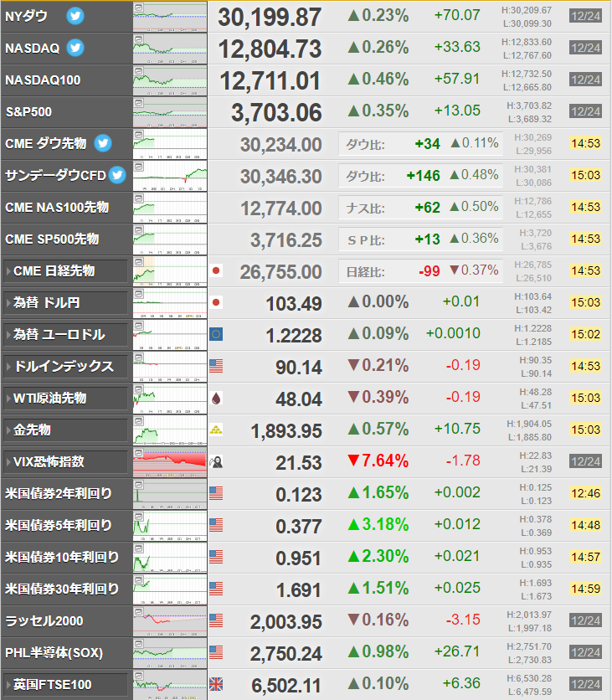Screen dimensions: 612x700
Task: Click the oil drop icon for WTI原油先物
Action: (x=216, y=398)
